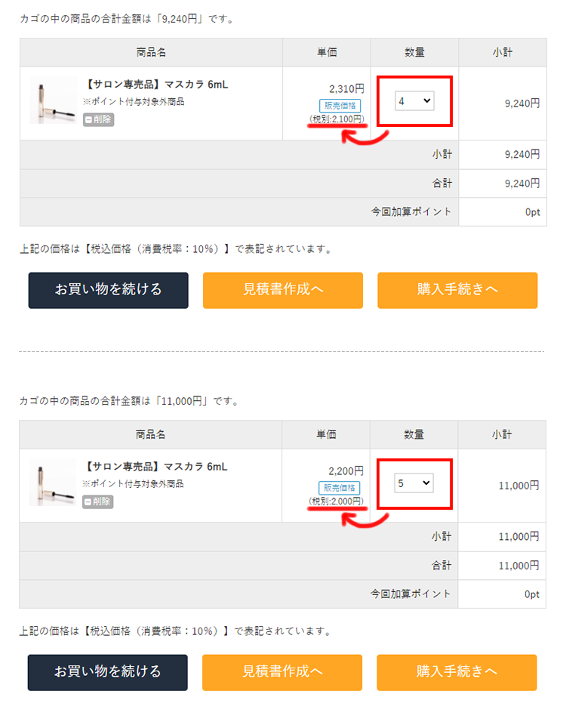The width and height of the screenshot is (566, 728).
Task: Proceed with 購入手続きへ for the 9,240円 cart
Action: tap(457, 290)
